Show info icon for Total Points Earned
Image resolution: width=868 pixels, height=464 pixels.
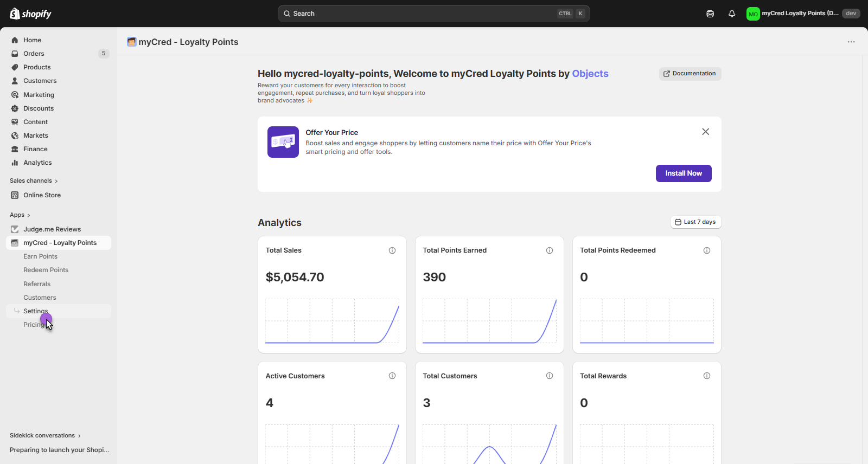click(550, 250)
